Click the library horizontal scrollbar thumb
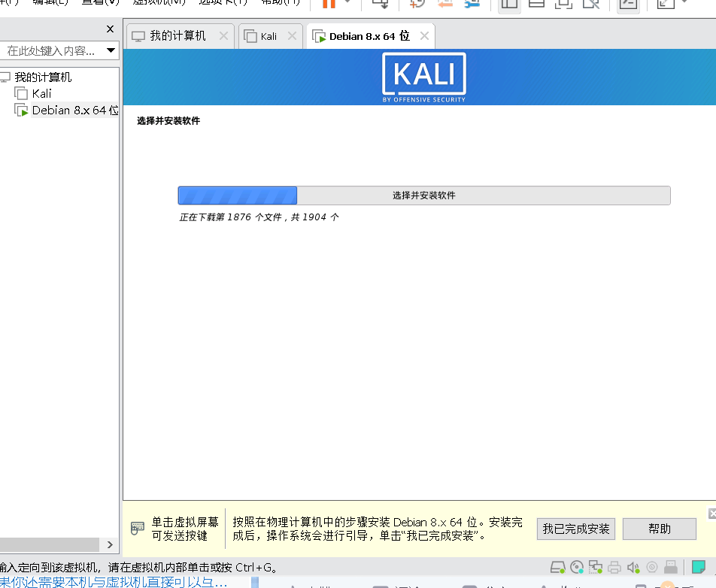 (50, 544)
